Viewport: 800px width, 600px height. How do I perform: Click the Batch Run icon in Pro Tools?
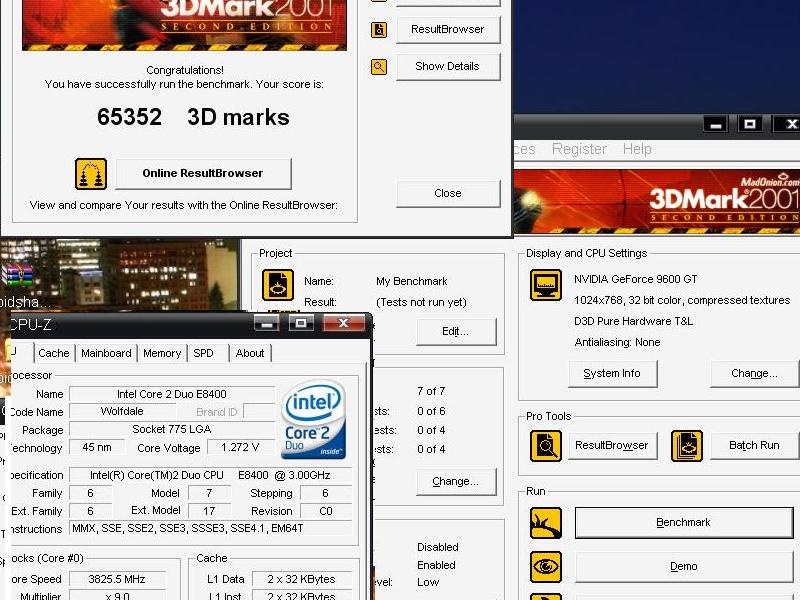pyautogui.click(x=687, y=446)
